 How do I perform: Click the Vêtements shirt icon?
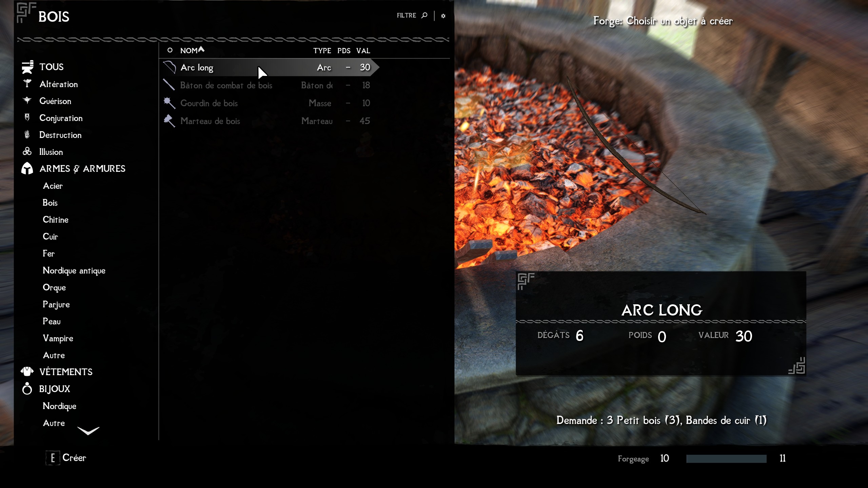tap(27, 371)
